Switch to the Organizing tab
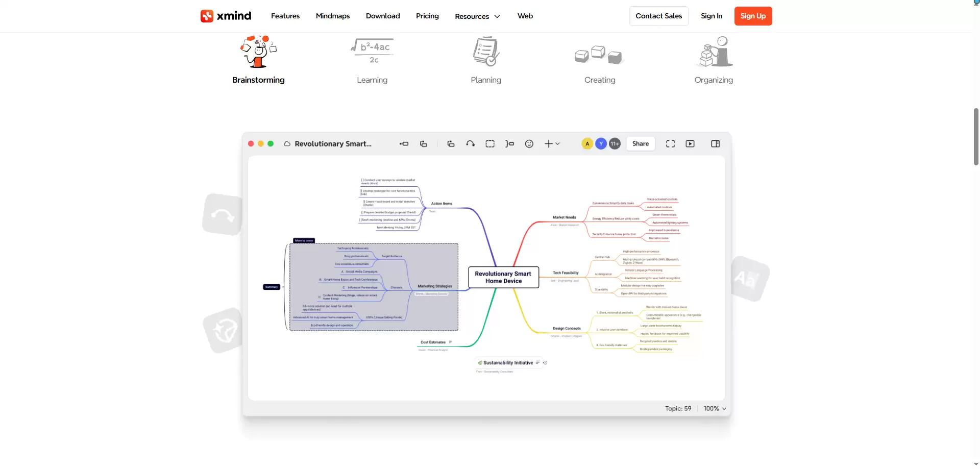Image resolution: width=980 pixels, height=469 pixels. 714,80
